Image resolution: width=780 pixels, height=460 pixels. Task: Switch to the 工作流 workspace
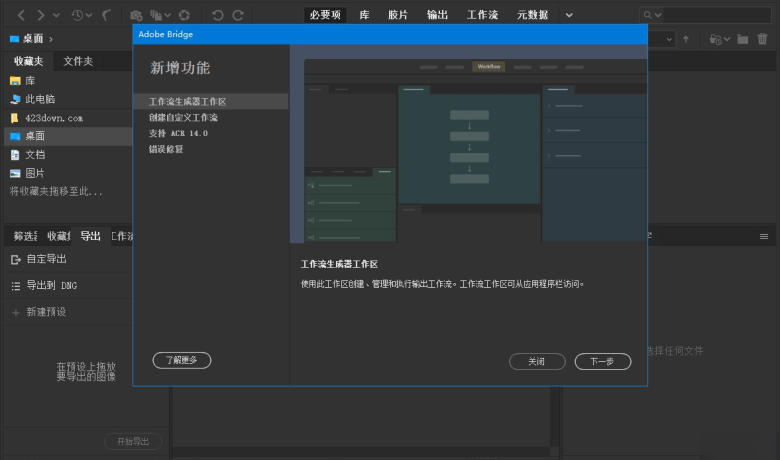pyautogui.click(x=483, y=15)
